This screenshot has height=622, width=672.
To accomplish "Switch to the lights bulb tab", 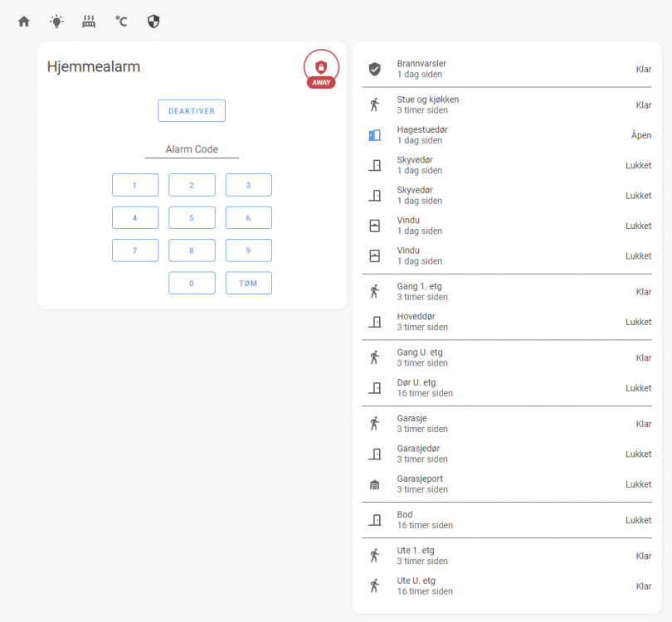I will click(x=56, y=22).
